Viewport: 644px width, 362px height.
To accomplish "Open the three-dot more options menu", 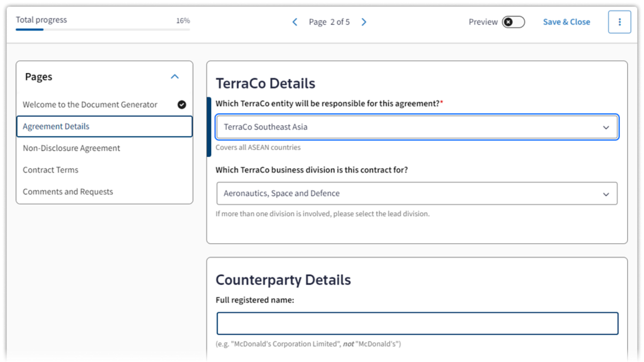I will [619, 22].
